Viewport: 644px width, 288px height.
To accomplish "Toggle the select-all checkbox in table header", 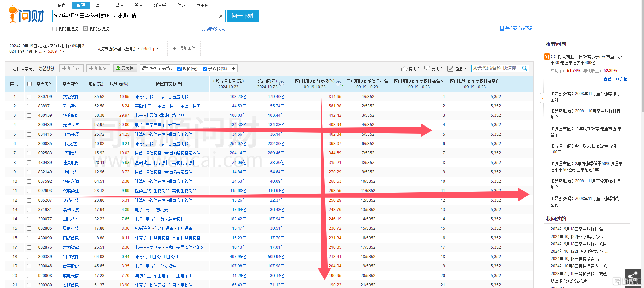I will click(x=29, y=84).
